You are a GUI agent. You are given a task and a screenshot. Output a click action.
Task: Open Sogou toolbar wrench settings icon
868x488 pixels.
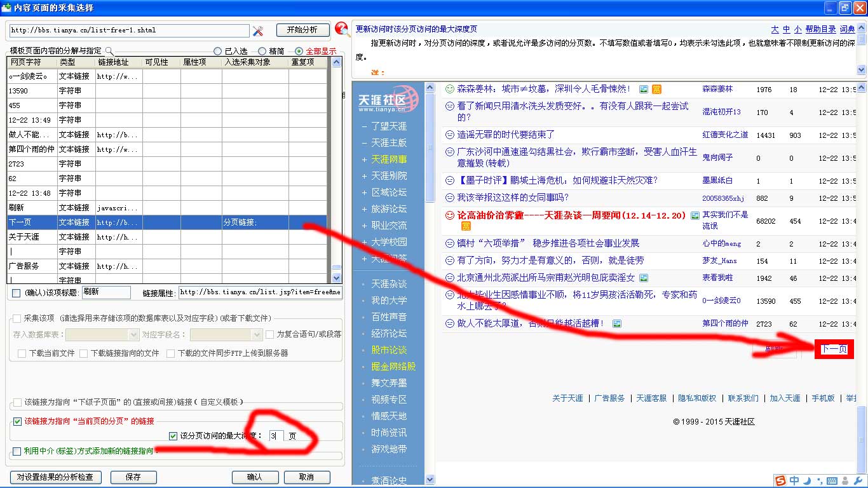pyautogui.click(x=857, y=481)
